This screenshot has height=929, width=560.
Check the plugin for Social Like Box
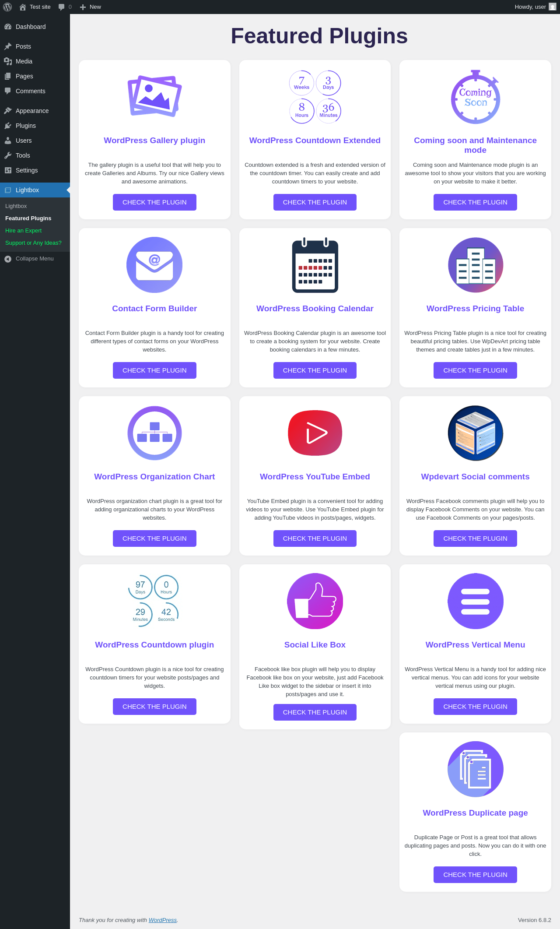(315, 712)
